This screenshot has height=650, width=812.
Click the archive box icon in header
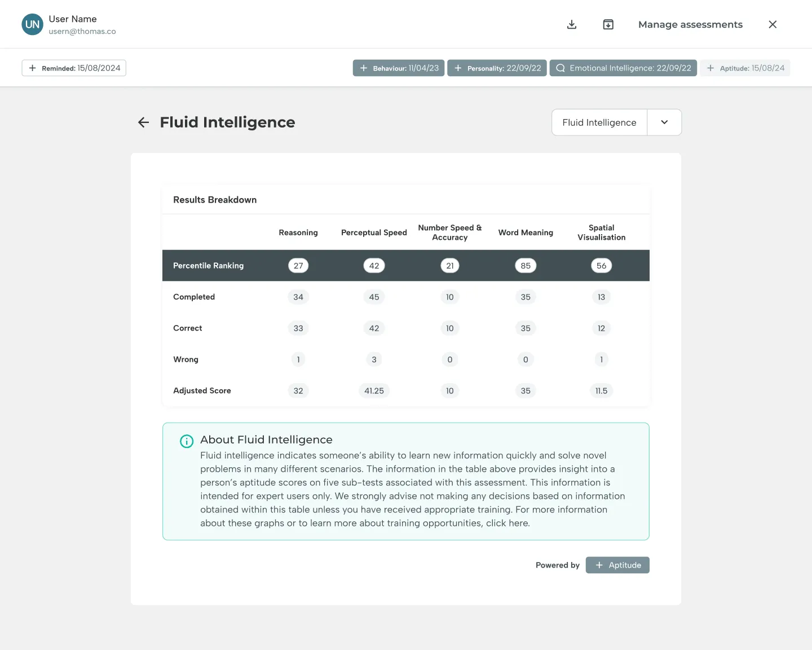pyautogui.click(x=608, y=24)
